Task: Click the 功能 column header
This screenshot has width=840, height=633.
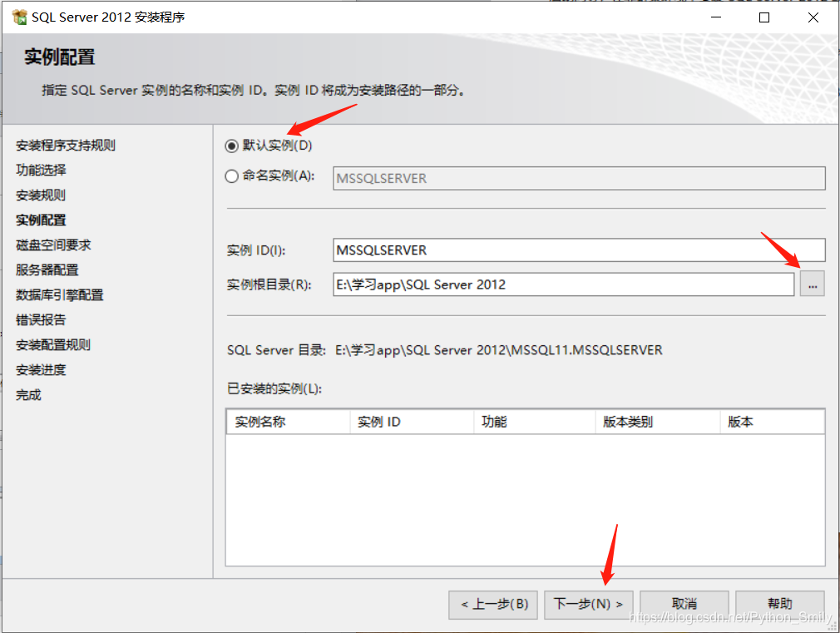Action: [535, 422]
